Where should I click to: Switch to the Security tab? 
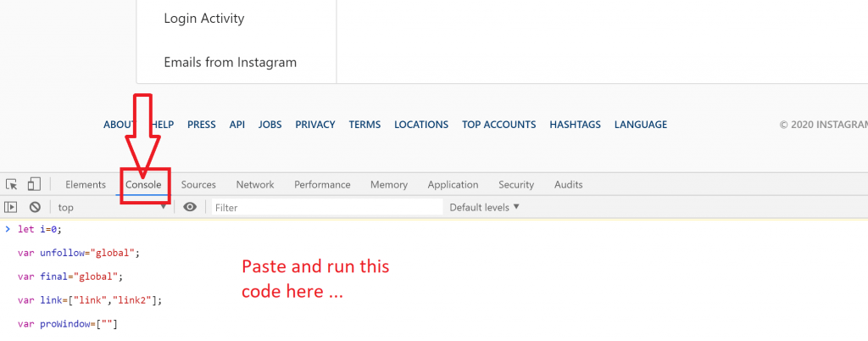point(516,184)
